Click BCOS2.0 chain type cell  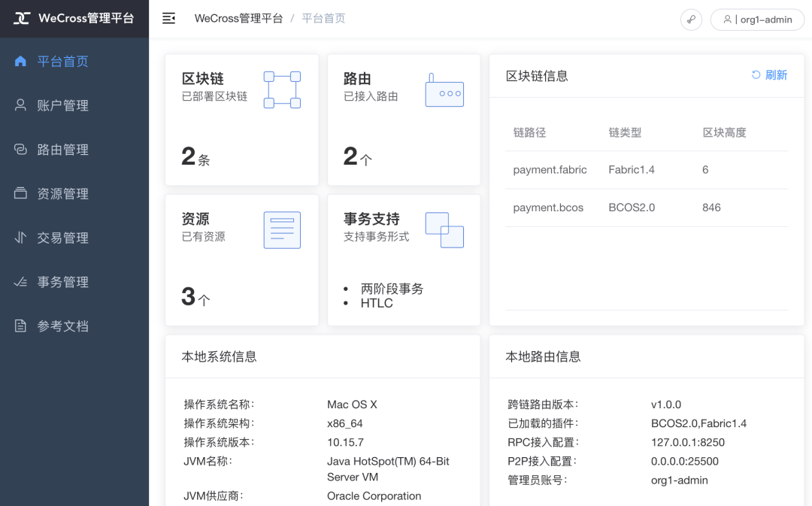(x=632, y=208)
